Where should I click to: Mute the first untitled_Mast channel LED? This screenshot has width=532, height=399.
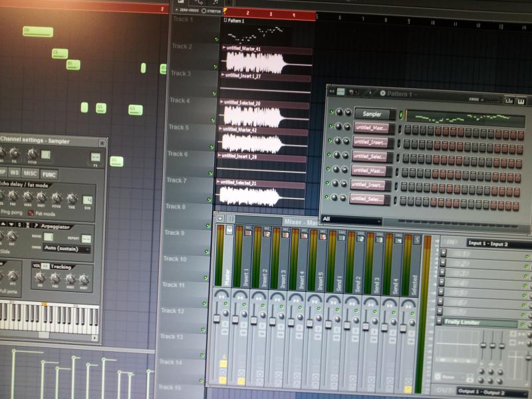[x=331, y=126]
